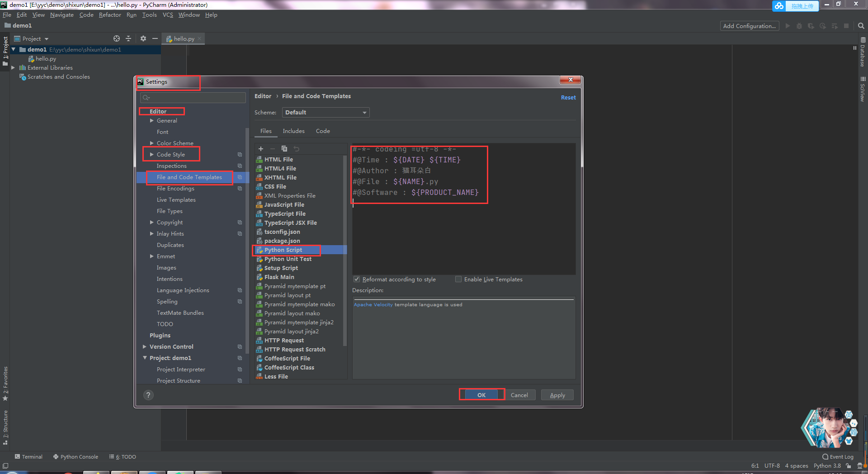Open the Refactor menu

tap(110, 15)
